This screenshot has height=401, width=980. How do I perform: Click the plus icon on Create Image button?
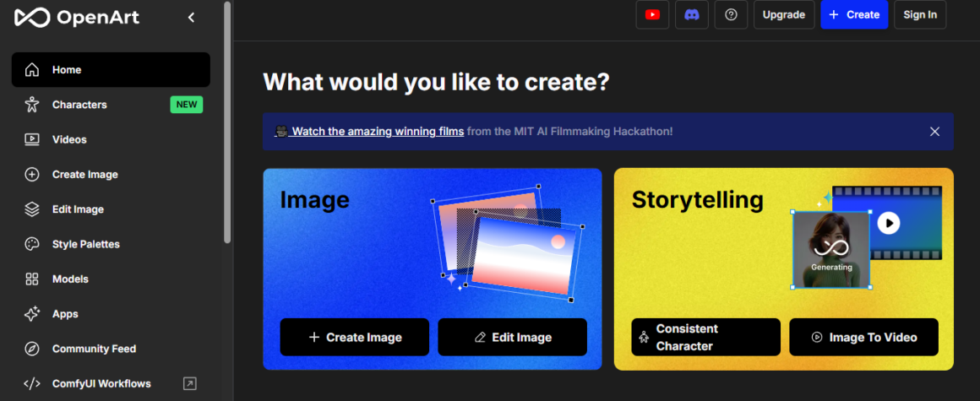pyautogui.click(x=313, y=338)
